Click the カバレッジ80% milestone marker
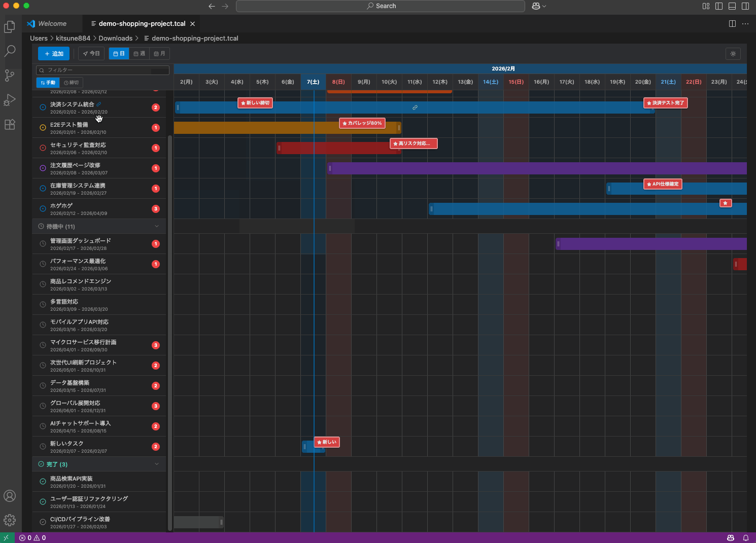Image resolution: width=756 pixels, height=543 pixels. 362,123
